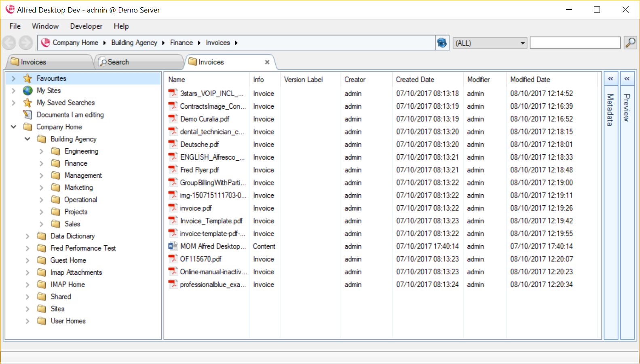Viewport: 640px width, 364px height.
Task: Click the Word icon for MOM Alfred Desktop
Action: coord(173,246)
